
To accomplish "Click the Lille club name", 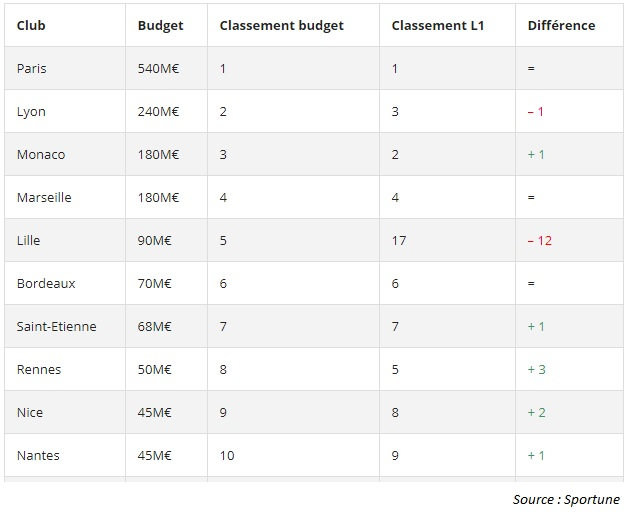I will tap(29, 241).
